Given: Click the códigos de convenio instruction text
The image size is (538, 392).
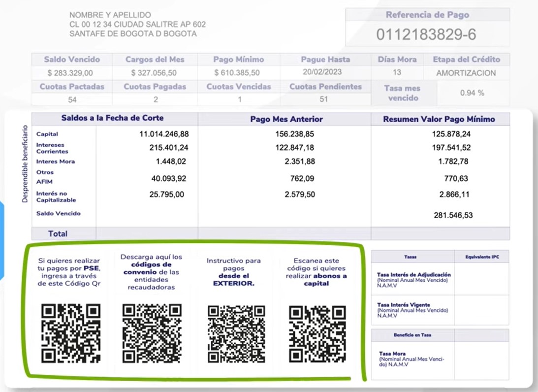Looking at the screenshot, I should click(x=151, y=272).
